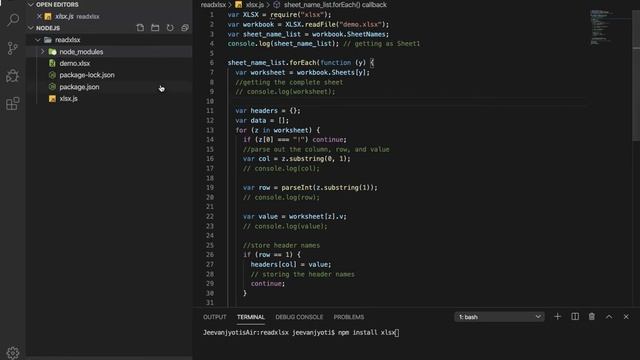This screenshot has width=640, height=360.
Task: Click 'var headers = {};' on line 11
Action: coord(268,111)
